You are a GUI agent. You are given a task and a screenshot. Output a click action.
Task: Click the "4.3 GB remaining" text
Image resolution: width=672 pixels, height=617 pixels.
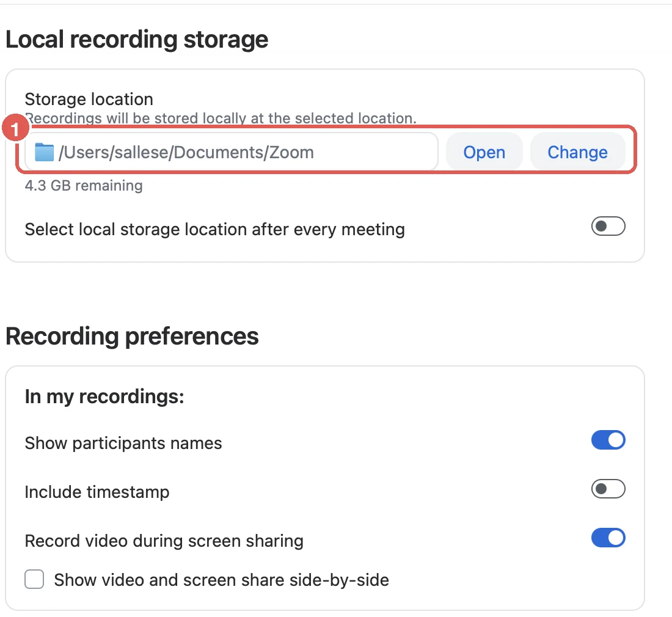pyautogui.click(x=84, y=186)
